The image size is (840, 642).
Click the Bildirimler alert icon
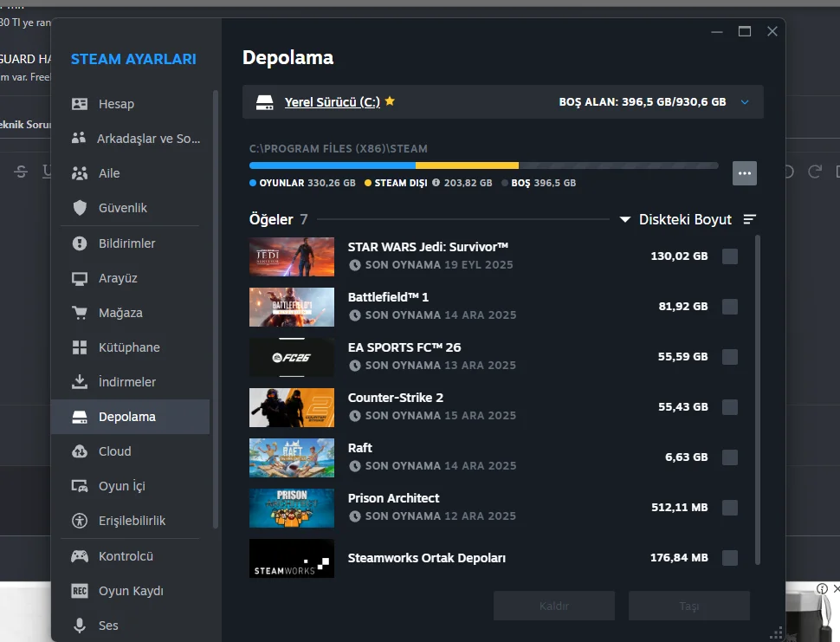pyautogui.click(x=80, y=243)
